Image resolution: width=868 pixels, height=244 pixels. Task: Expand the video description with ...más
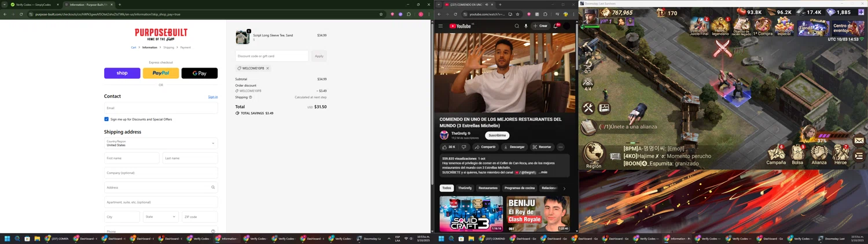543,172
